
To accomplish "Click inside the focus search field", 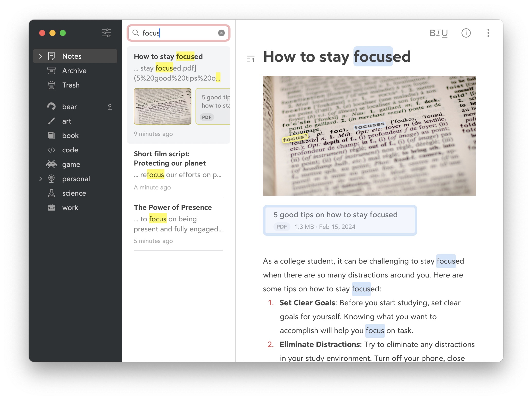I will (180, 33).
